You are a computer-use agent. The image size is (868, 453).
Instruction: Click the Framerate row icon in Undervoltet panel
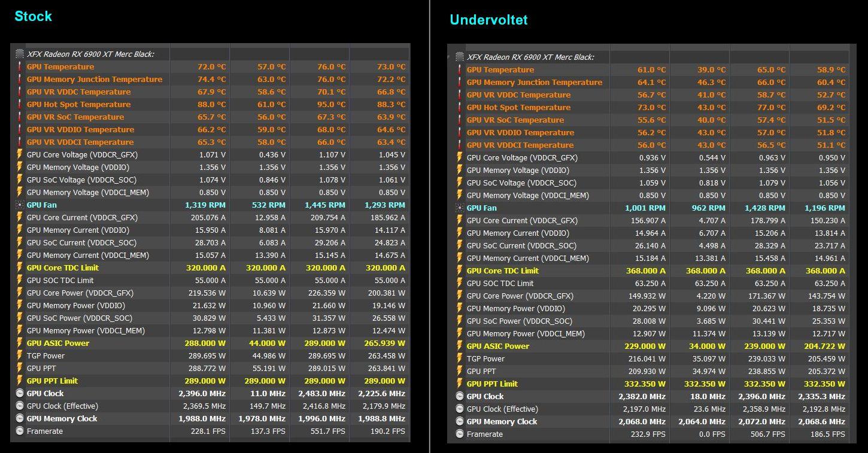point(460,434)
